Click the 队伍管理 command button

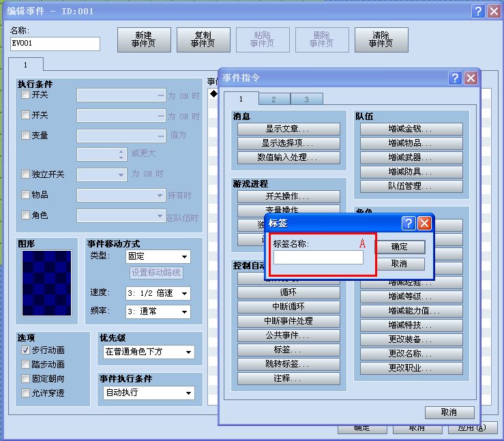coord(411,186)
